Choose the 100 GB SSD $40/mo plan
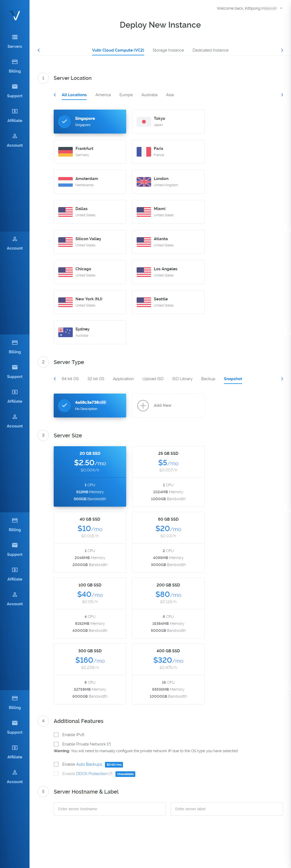This screenshot has width=291, height=868. [x=90, y=608]
